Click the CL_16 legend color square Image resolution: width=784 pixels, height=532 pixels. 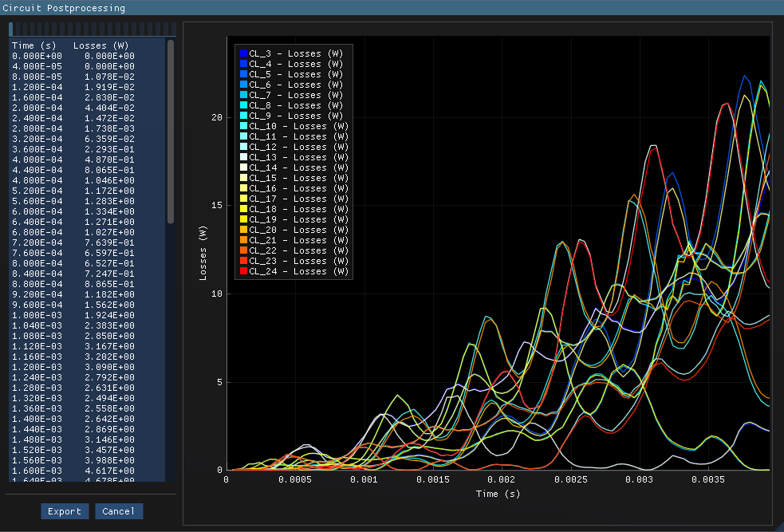(243, 188)
